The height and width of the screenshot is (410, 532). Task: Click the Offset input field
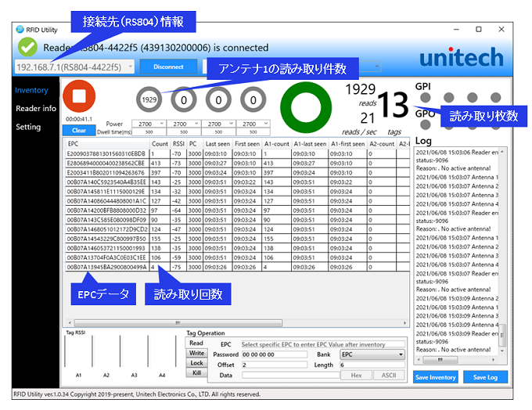click(274, 365)
